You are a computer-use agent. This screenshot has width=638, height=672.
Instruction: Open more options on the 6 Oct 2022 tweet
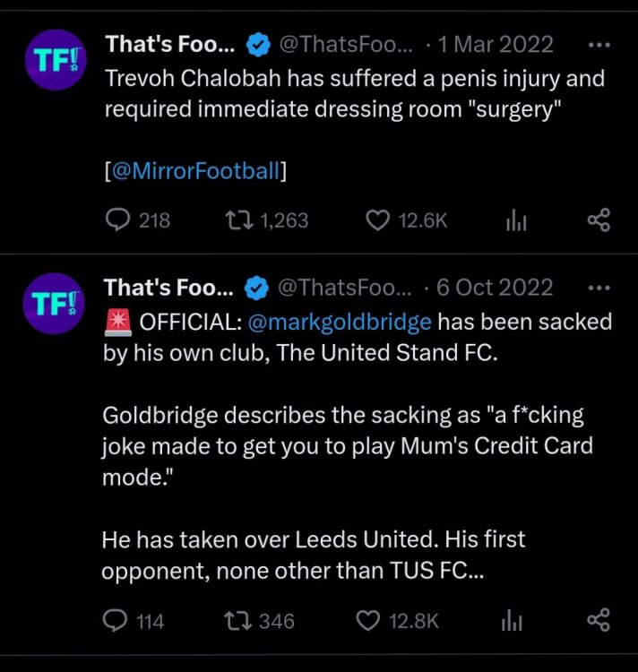click(x=599, y=288)
